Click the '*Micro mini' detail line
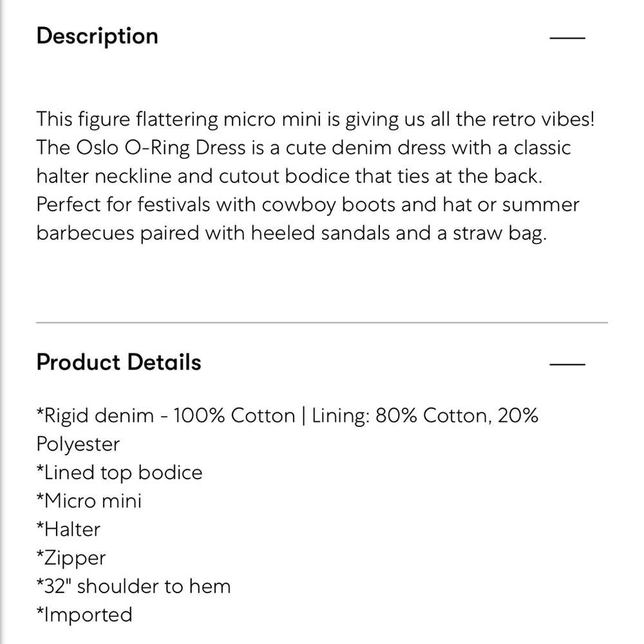The height and width of the screenshot is (644, 644). pos(89,501)
